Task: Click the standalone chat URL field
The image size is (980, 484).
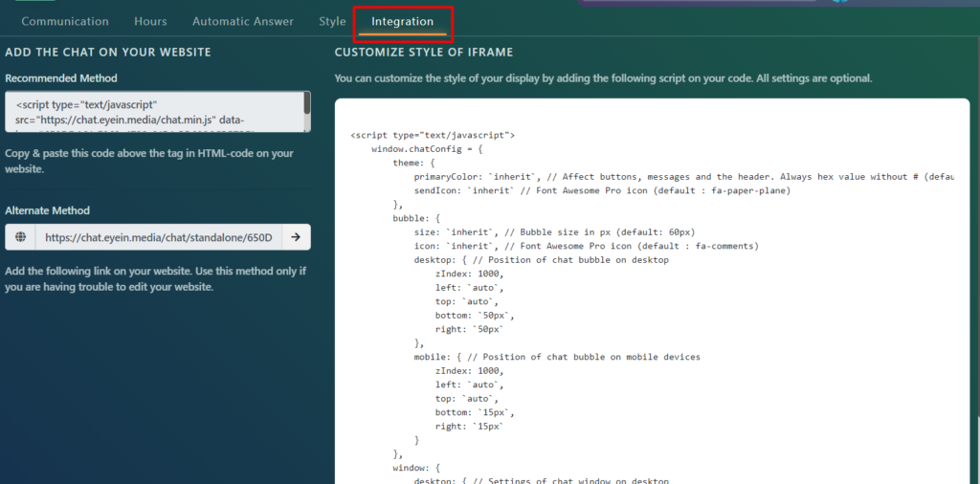Action: pyautogui.click(x=158, y=237)
